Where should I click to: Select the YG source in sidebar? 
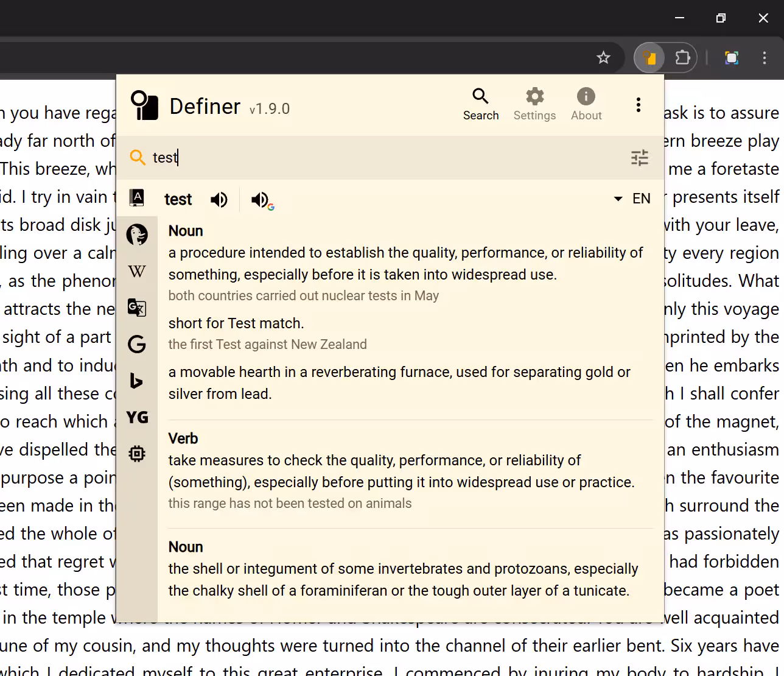[137, 417]
